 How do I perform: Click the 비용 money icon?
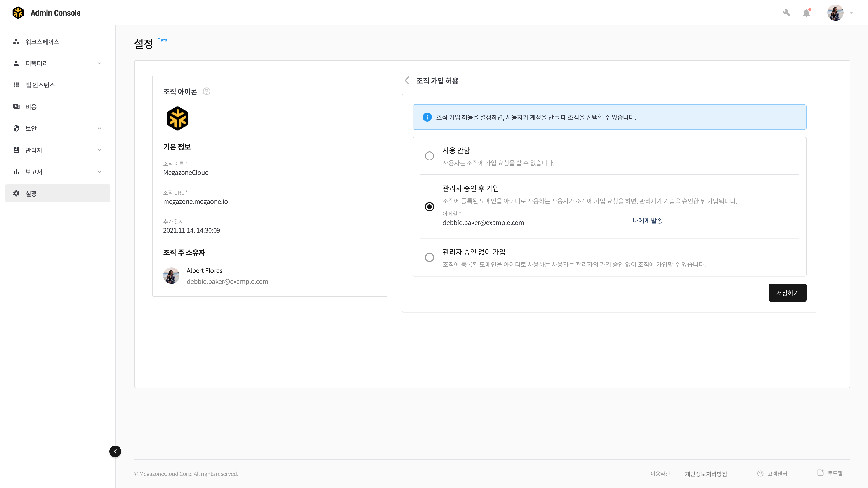[x=16, y=107]
